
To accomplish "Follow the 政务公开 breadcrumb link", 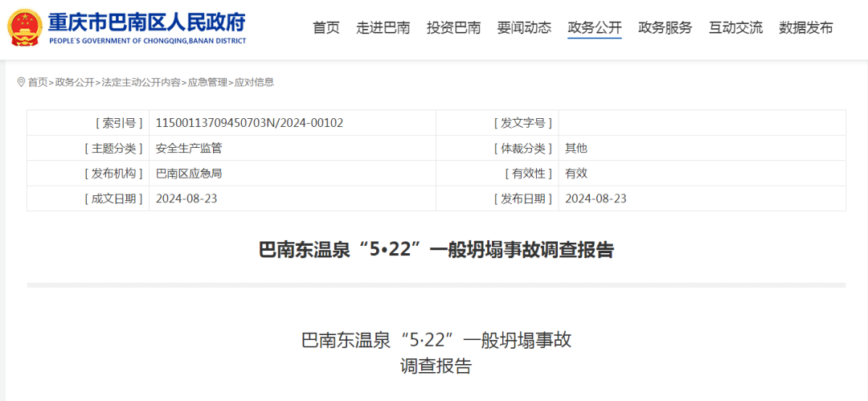I will 75,82.
